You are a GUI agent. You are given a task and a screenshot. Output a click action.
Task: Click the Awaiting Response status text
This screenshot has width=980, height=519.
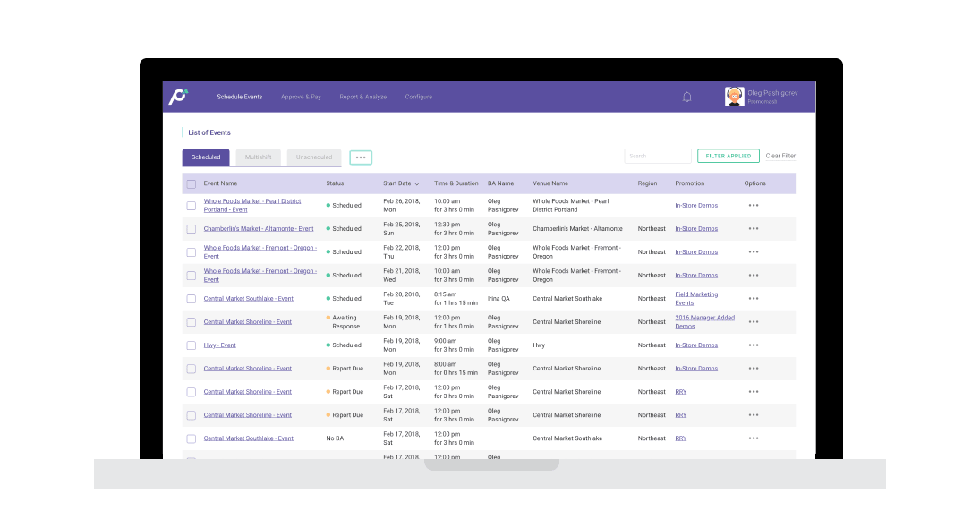coord(345,321)
